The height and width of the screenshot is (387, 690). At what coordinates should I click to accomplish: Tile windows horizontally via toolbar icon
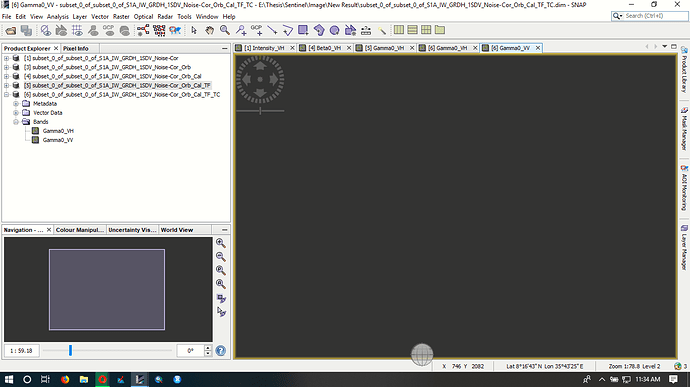[399, 30]
